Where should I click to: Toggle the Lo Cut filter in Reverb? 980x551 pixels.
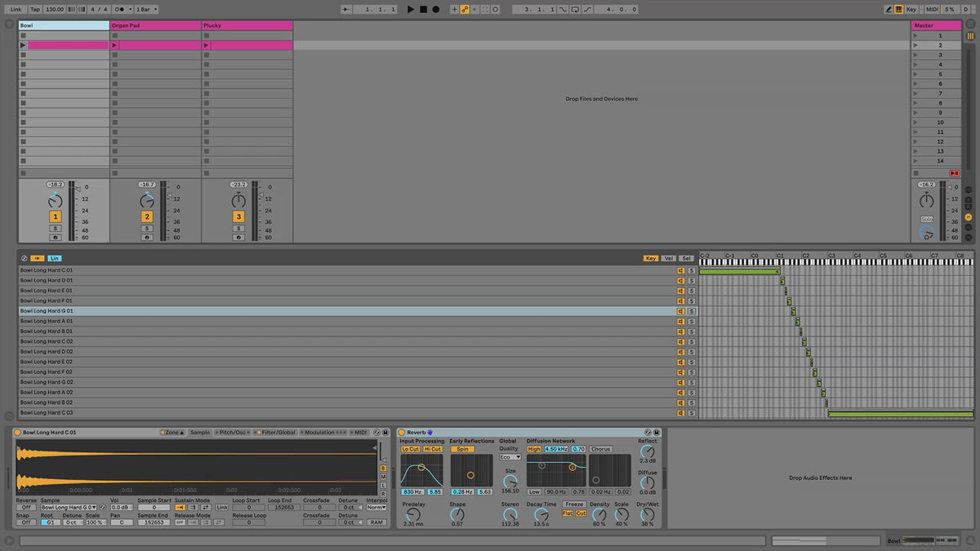tap(410, 449)
